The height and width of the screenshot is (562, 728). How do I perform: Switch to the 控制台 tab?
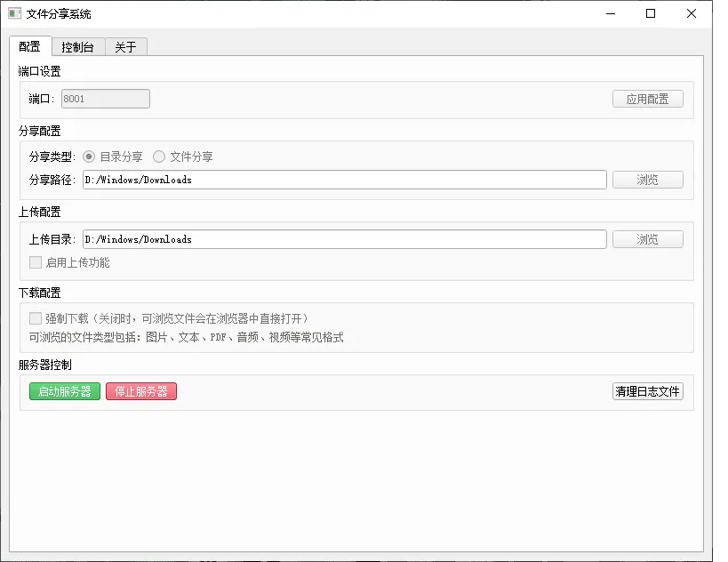[x=78, y=46]
